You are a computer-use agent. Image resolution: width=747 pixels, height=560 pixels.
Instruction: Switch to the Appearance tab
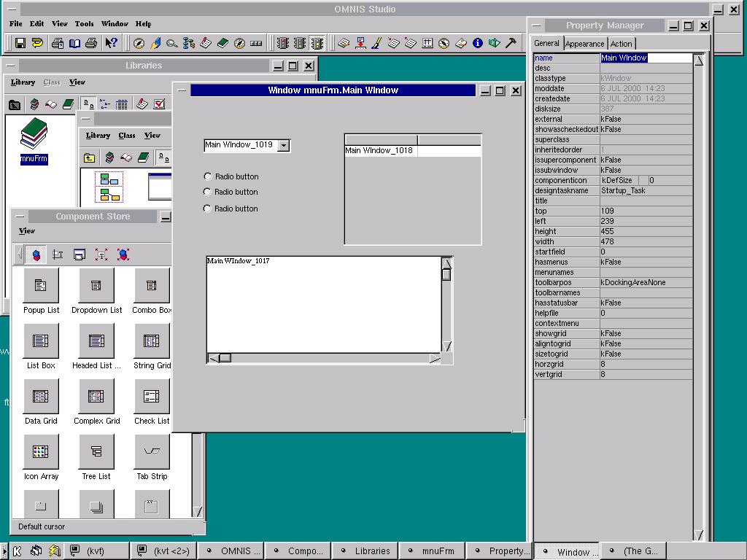click(584, 44)
